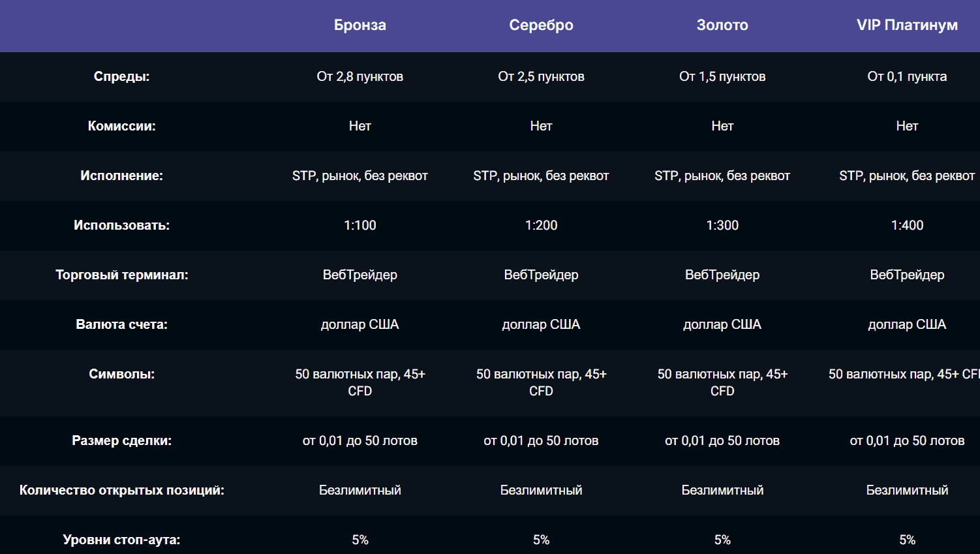980x554 pixels.
Task: Select the 1:400 leverage value
Action: (x=907, y=225)
